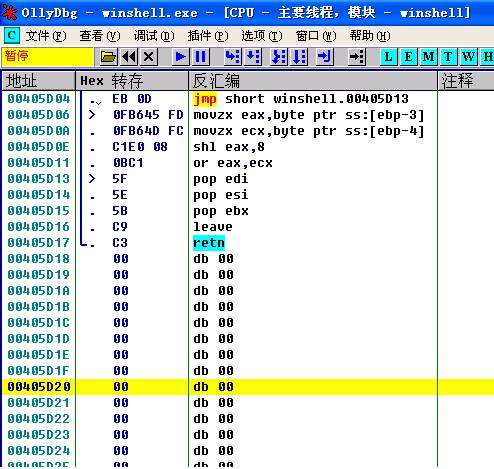Open the Threads T button

[x=448, y=57]
